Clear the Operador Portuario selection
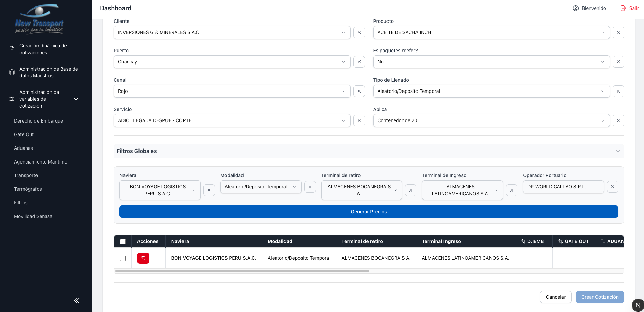 [x=612, y=187]
